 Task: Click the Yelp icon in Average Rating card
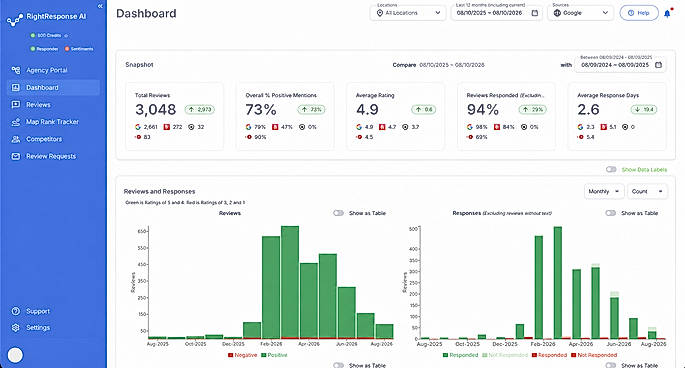[382, 127]
